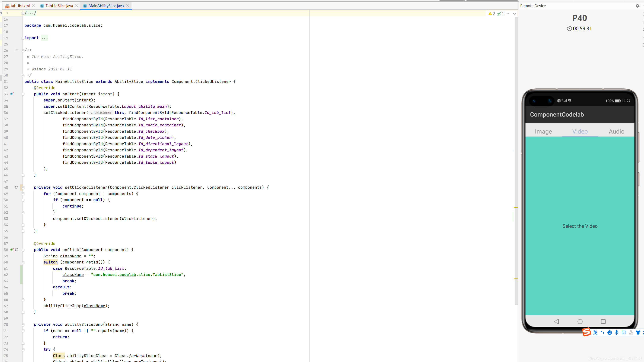Screen dimensions: 644x362
Task: Click Id_tab_list in the case statement
Action: click(111, 268)
